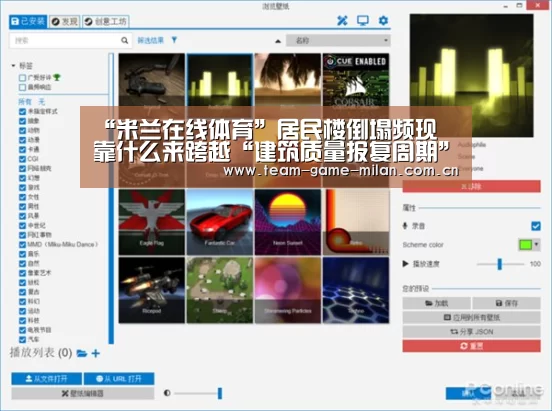Screen dimensions: 552x411
Task: Uncheck the 像素艺术 tag checkbox
Action: 22,273
